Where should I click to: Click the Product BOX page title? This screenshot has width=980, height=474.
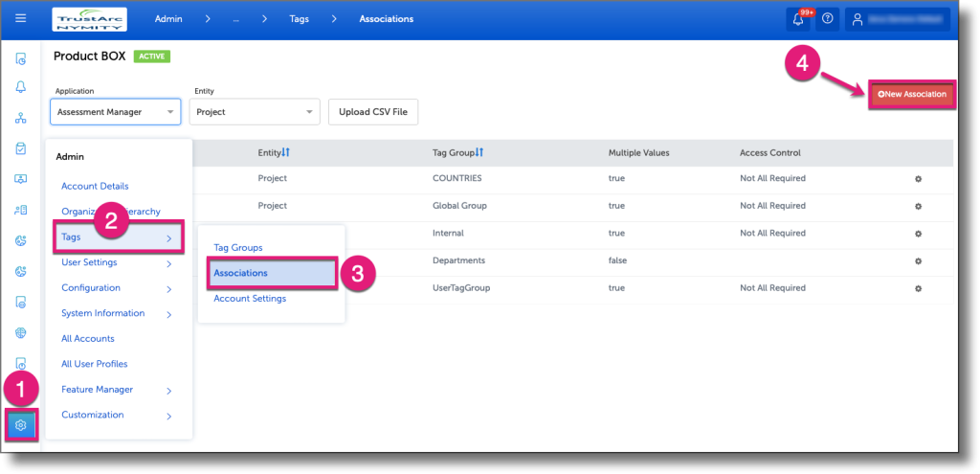click(89, 56)
